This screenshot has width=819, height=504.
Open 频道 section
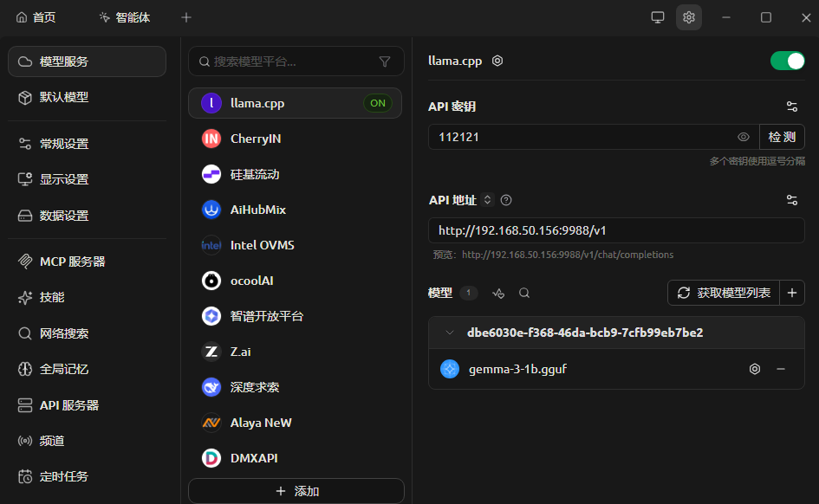tap(88, 441)
